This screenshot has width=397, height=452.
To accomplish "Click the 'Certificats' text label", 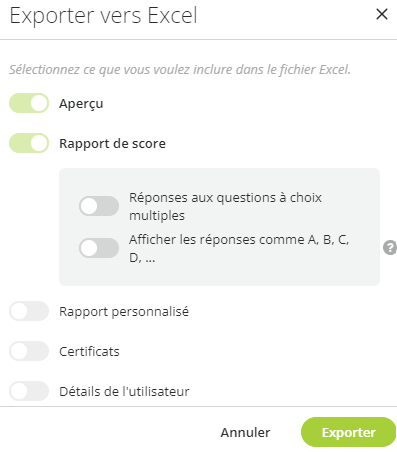I will tap(89, 352).
